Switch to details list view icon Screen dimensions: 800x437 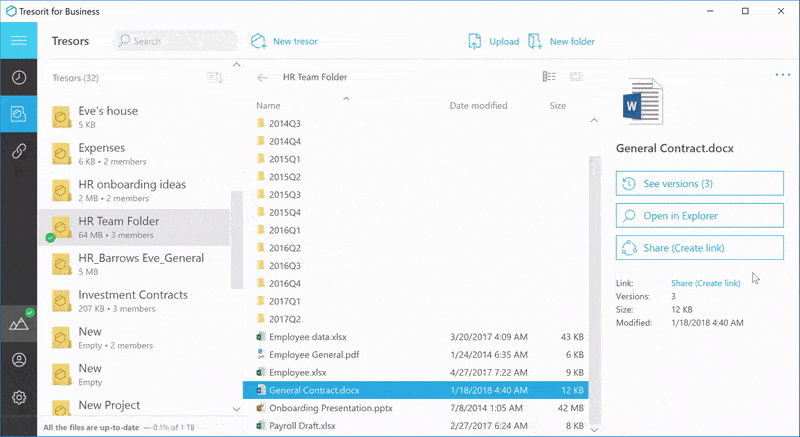(549, 76)
